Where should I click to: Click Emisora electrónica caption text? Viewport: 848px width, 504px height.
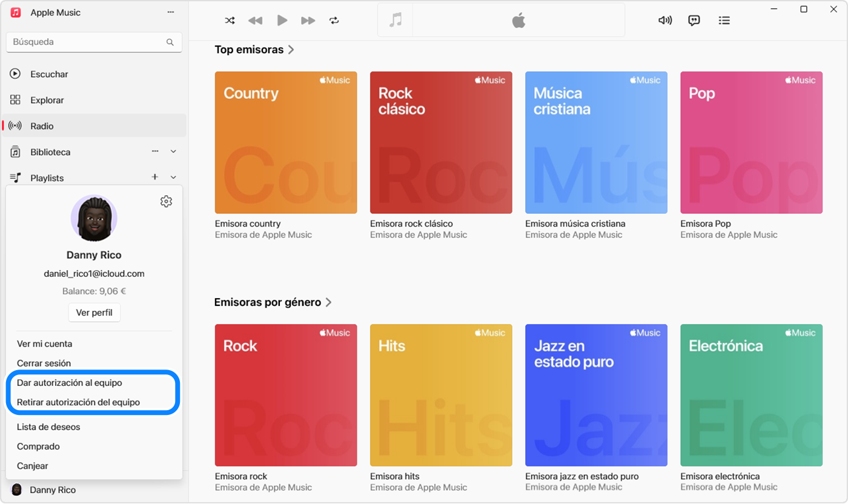720,476
